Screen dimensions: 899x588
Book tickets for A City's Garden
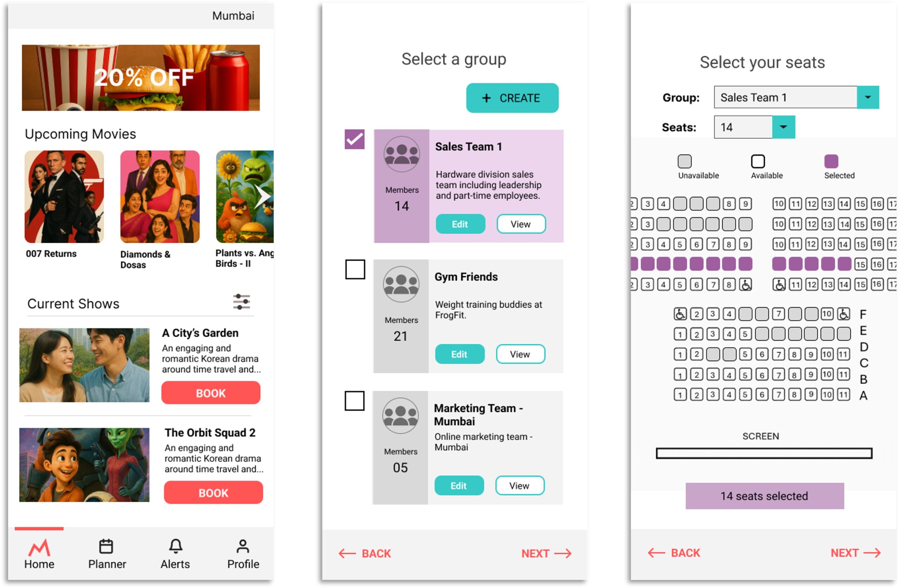[x=211, y=393]
